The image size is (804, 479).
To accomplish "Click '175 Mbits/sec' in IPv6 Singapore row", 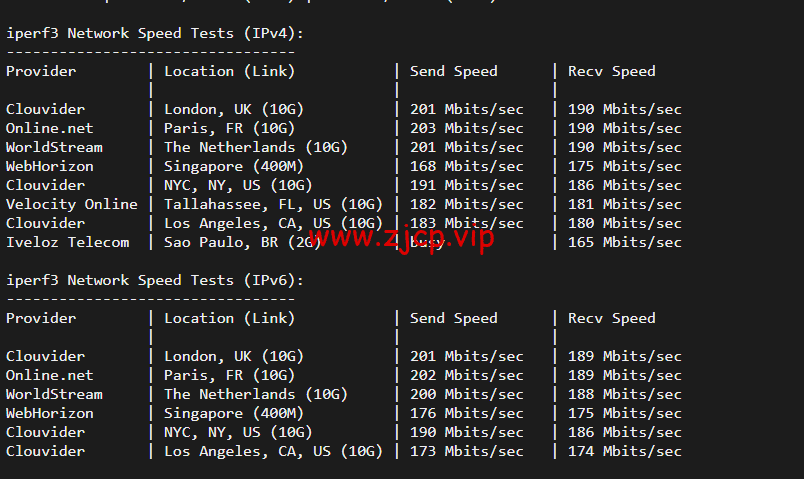I will pyautogui.click(x=625, y=413).
